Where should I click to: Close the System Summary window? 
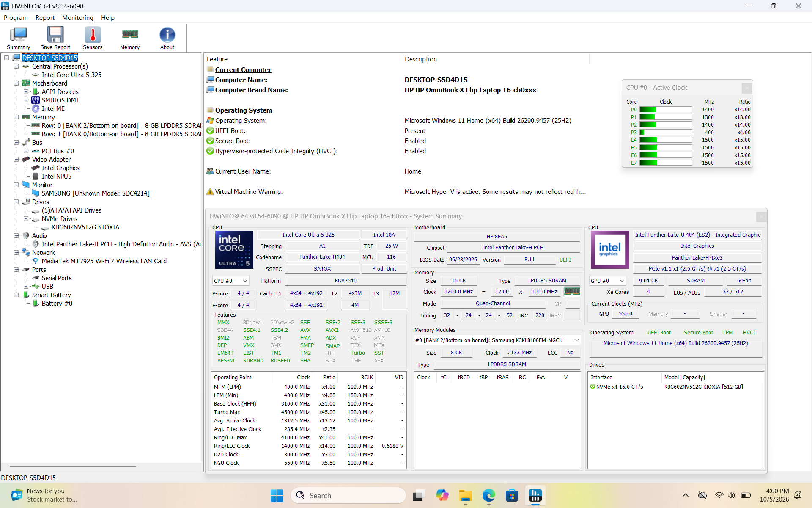pos(761,217)
